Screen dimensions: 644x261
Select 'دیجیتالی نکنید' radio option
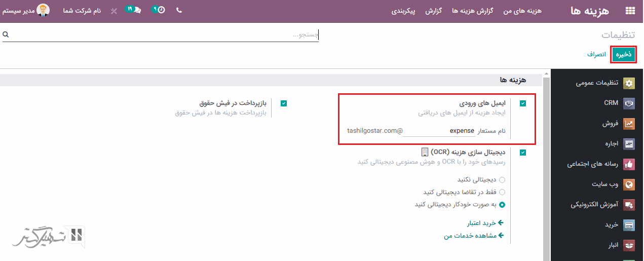coord(502,180)
